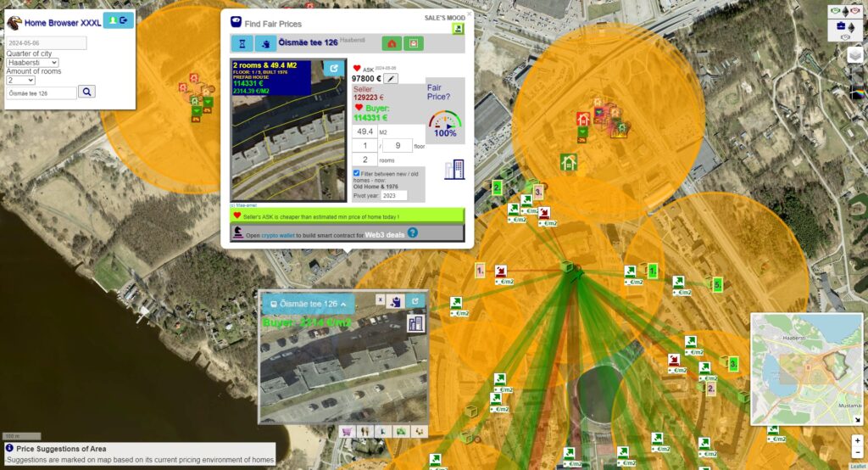Image resolution: width=868 pixels, height=470 pixels.
Task: Click the green Seller's ASK is cheaper banner
Action: point(347,216)
